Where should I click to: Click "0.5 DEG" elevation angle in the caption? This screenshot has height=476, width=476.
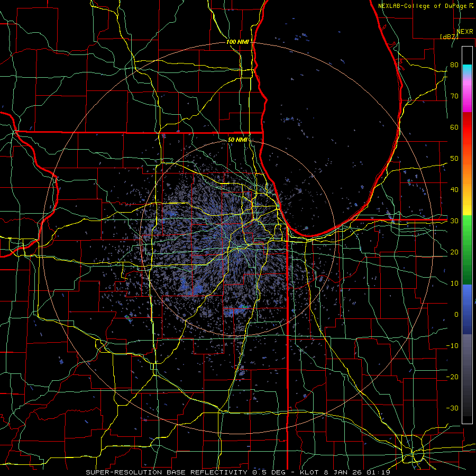pos(269,472)
